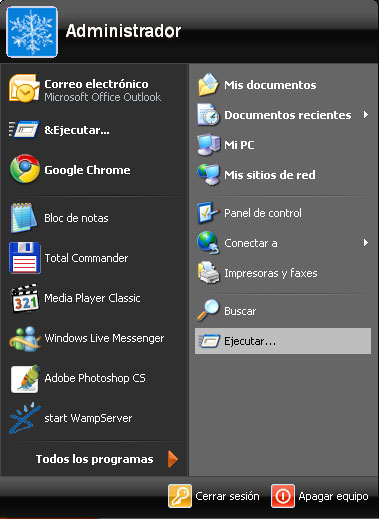The image size is (379, 519).
Task: Open Google Chrome menu entry text
Action: pos(87,170)
